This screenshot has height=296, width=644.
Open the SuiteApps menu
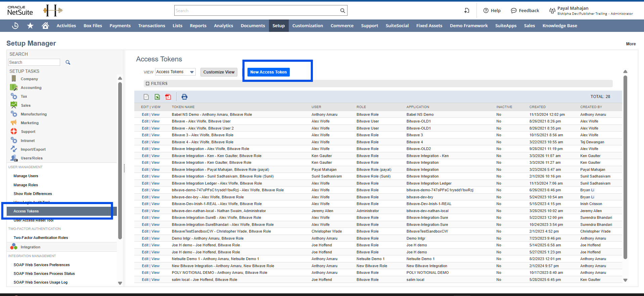tap(506, 26)
